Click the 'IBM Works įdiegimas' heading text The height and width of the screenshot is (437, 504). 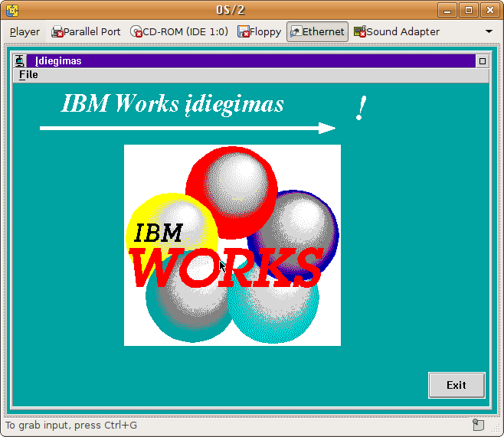click(172, 104)
